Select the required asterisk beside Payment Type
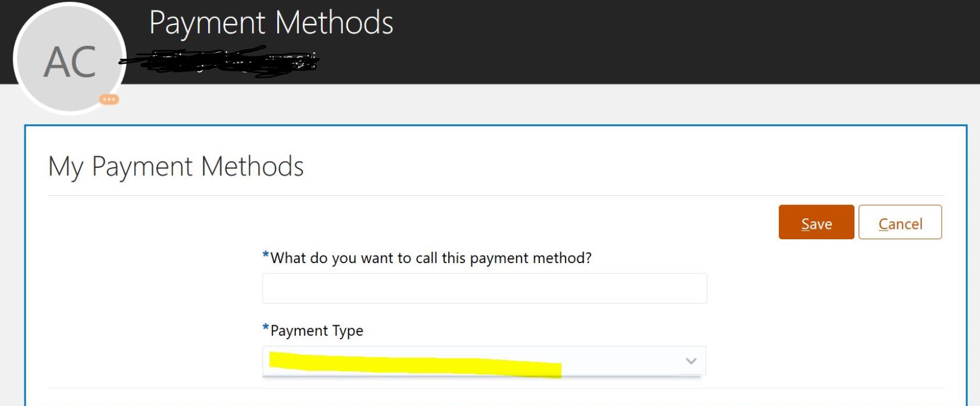 tap(265, 327)
